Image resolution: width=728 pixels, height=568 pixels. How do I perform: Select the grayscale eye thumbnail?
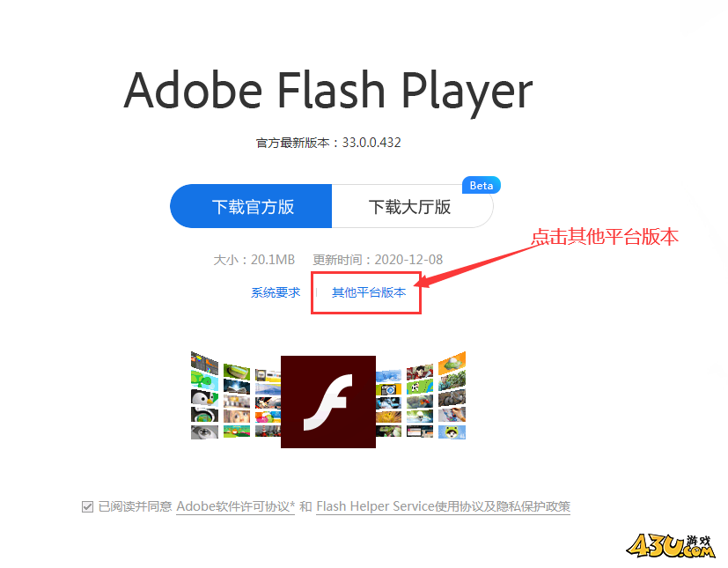205,432
